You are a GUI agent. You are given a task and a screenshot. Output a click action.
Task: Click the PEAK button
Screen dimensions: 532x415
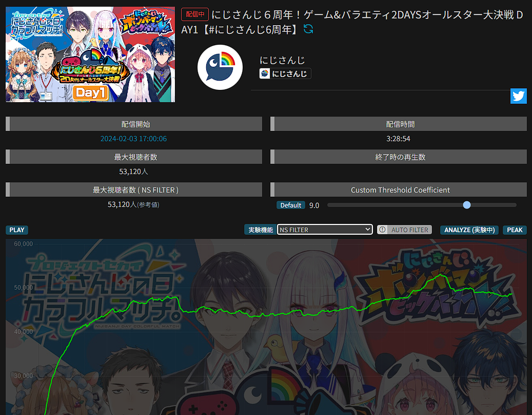point(515,230)
